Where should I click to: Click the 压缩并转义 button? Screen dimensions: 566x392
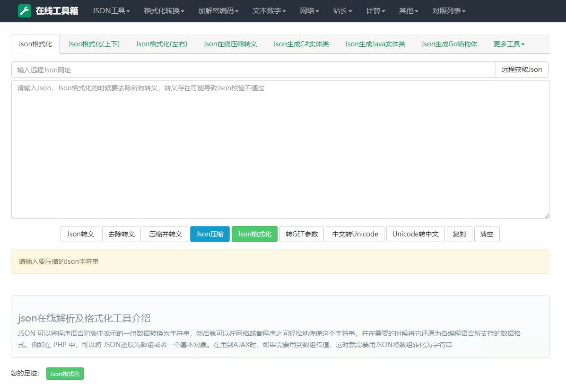click(165, 234)
